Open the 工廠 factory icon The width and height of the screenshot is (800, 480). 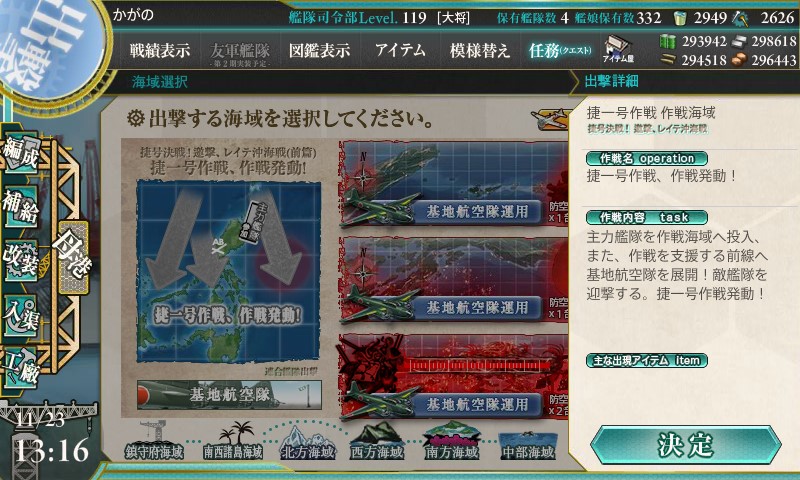21,368
